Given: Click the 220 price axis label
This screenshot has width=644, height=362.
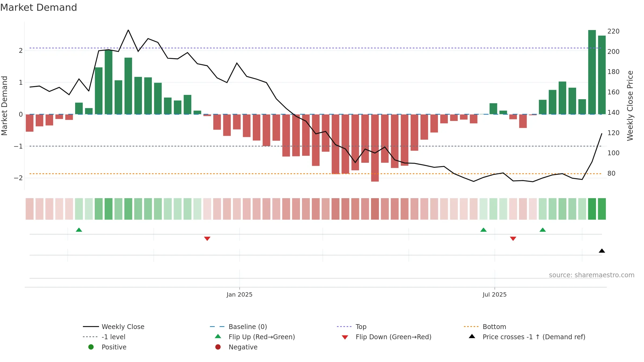Looking at the screenshot, I should click(613, 31).
